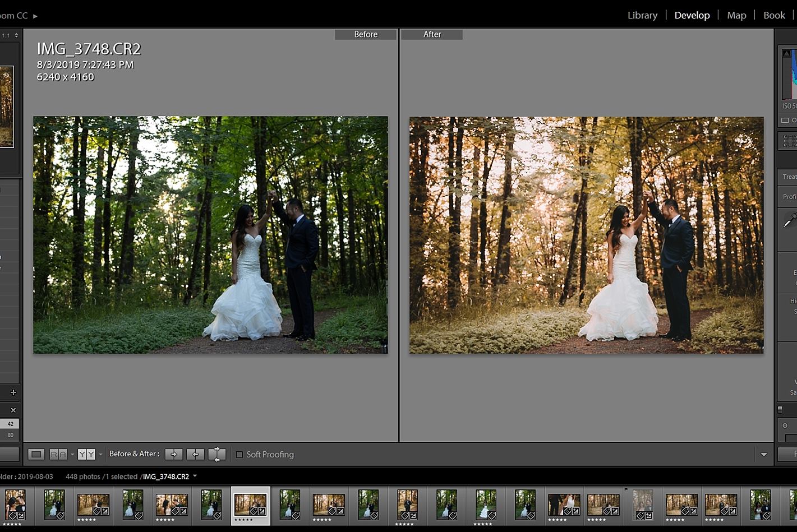This screenshot has height=532, width=797.
Task: Select the White Balance eyedropper tool
Action: point(789,220)
